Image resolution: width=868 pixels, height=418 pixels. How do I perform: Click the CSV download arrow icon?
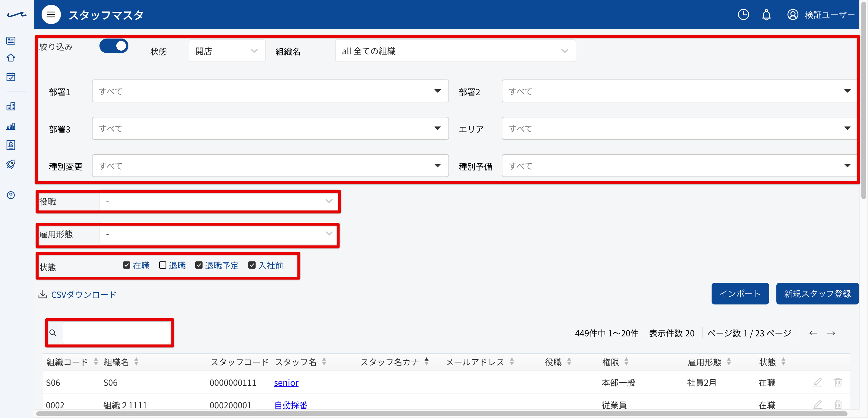pos(42,295)
